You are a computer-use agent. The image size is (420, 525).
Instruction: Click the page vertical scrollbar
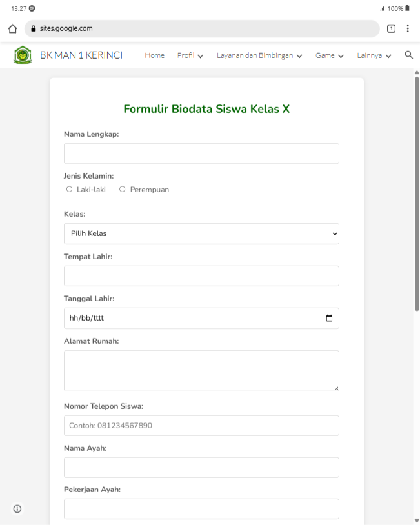tap(416, 193)
